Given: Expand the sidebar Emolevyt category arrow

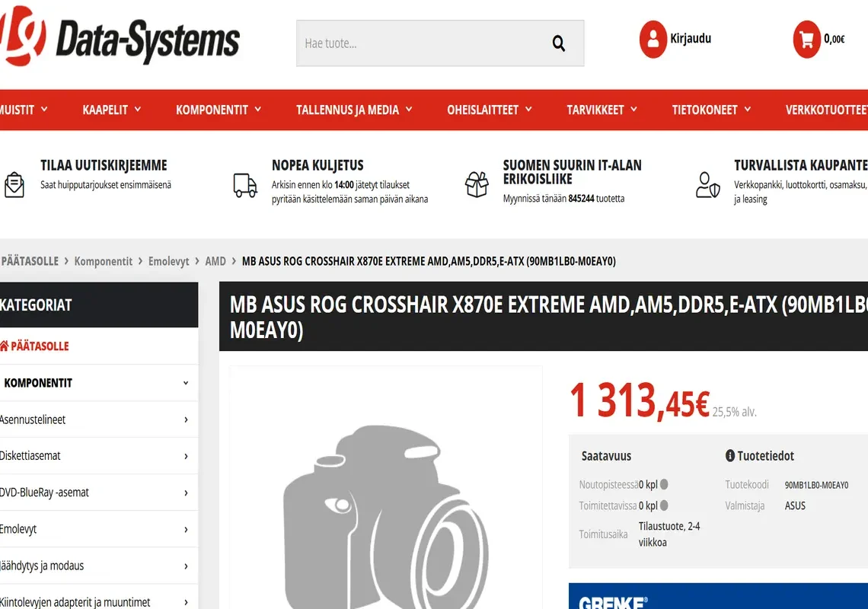Looking at the screenshot, I should [186, 529].
